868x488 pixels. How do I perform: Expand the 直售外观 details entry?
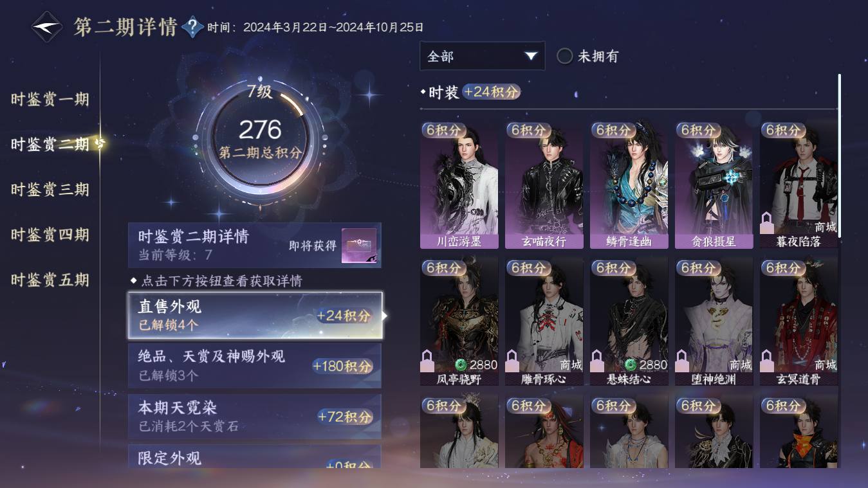[255, 316]
